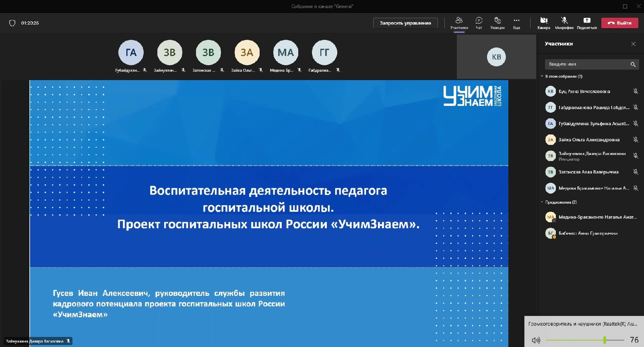The width and height of the screenshot is (644, 347).
Task: Select participant Затонская Алла Валерьевна in list
Action: 588,172
